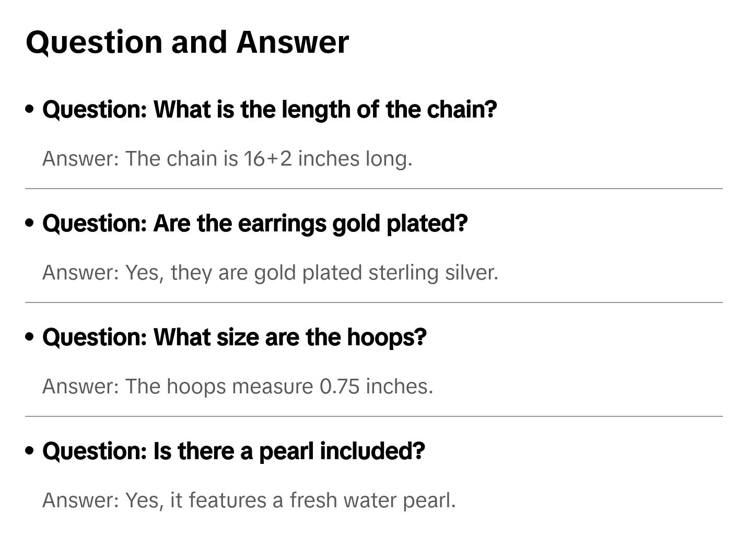Viewport: 748px width, 560px height.
Task: Select the gold plated sterling silver answer
Action: click(x=270, y=273)
